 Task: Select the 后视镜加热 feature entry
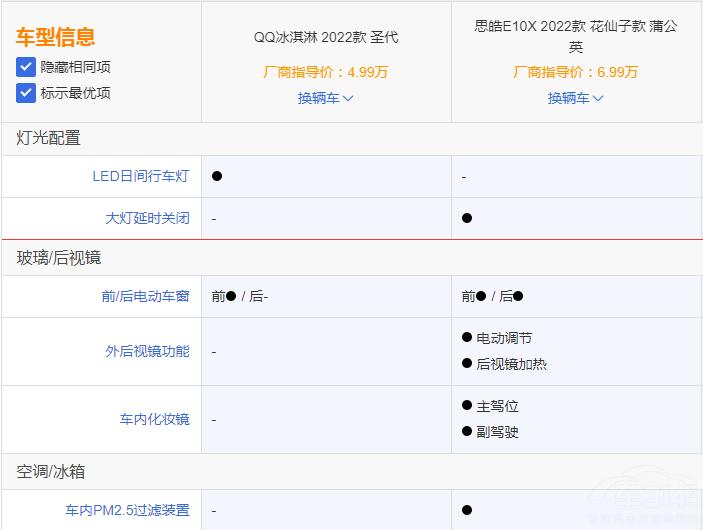[504, 364]
